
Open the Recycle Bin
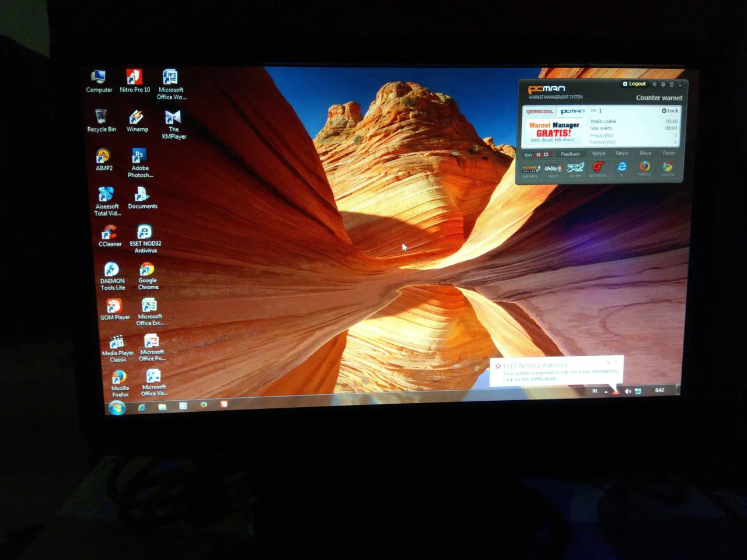coord(102,121)
